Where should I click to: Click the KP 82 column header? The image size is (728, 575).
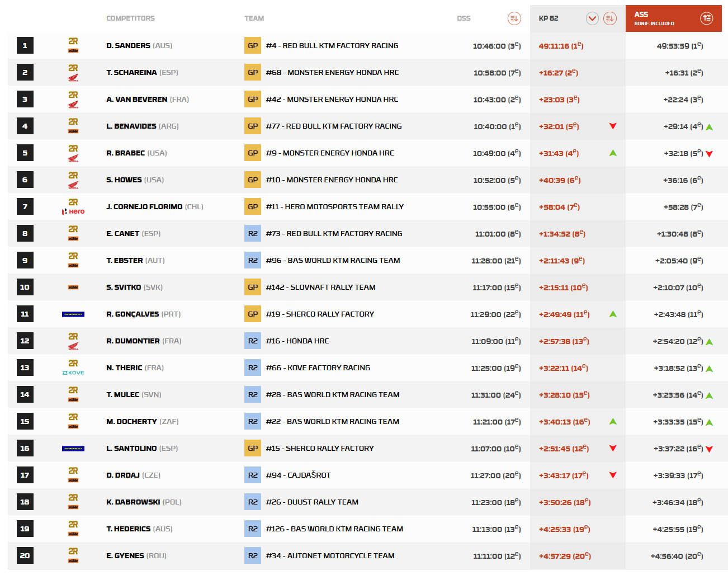549,18
